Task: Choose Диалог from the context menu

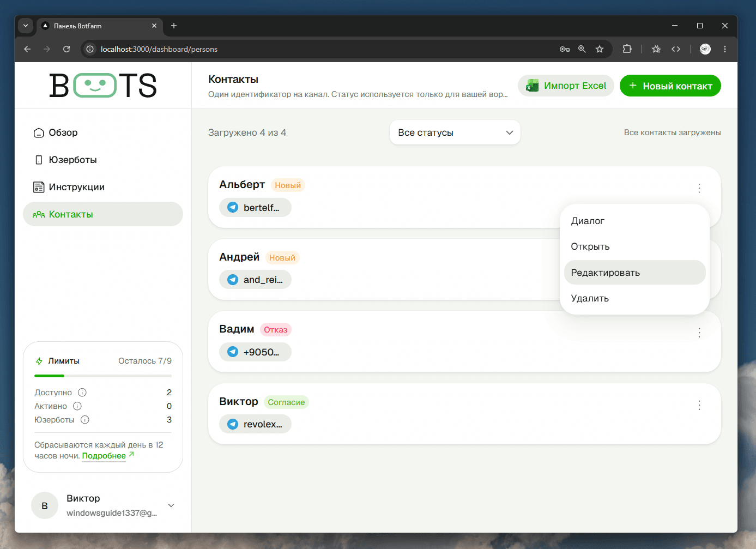Action: coord(634,221)
